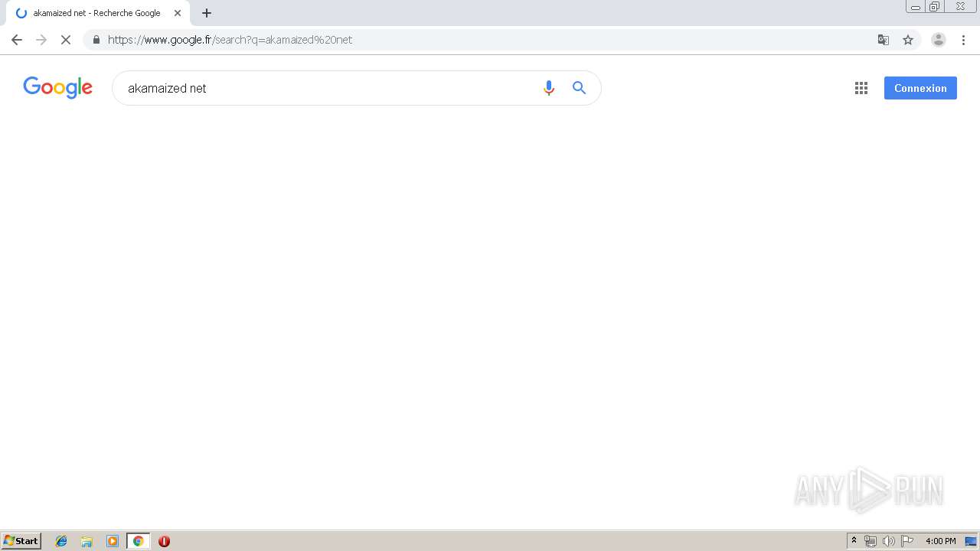This screenshot has width=980, height=551.
Task: Click the network tray icon
Action: point(871,541)
